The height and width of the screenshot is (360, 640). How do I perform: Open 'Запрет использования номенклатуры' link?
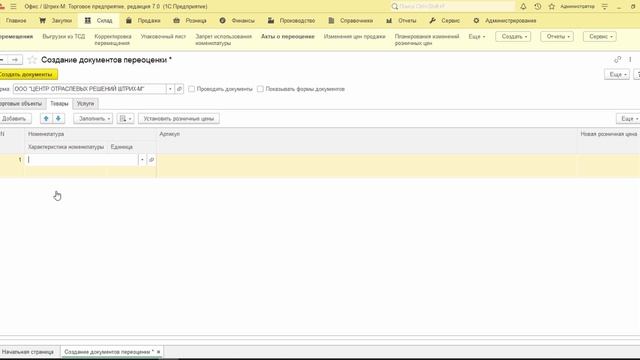(223, 40)
